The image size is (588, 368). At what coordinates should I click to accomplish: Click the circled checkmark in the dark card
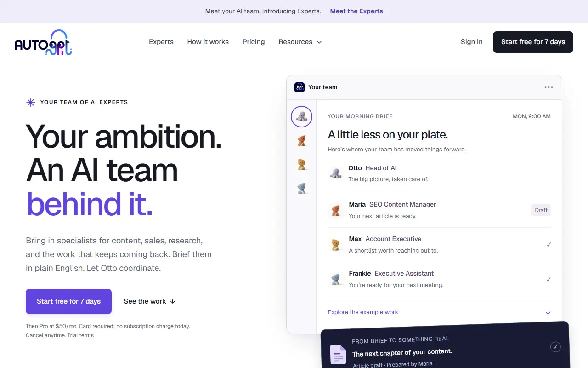click(555, 346)
